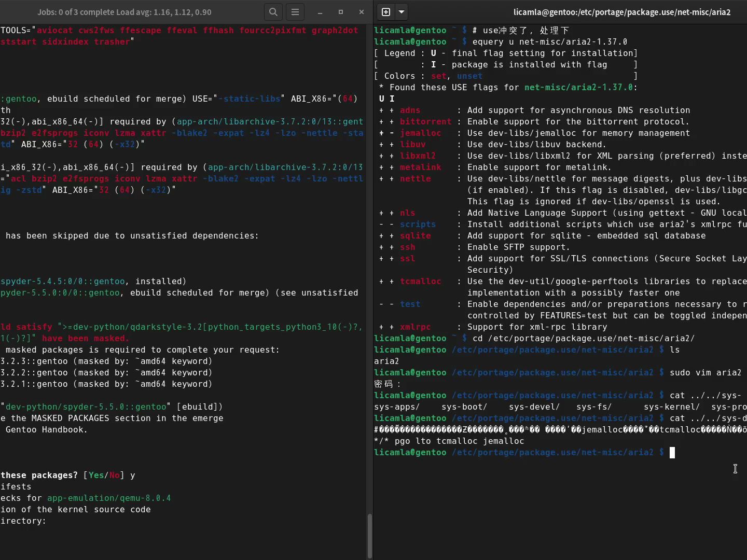Click 'net-misc/aria2-1.37.0' in Found line
The height and width of the screenshot is (560, 747).
(578, 87)
